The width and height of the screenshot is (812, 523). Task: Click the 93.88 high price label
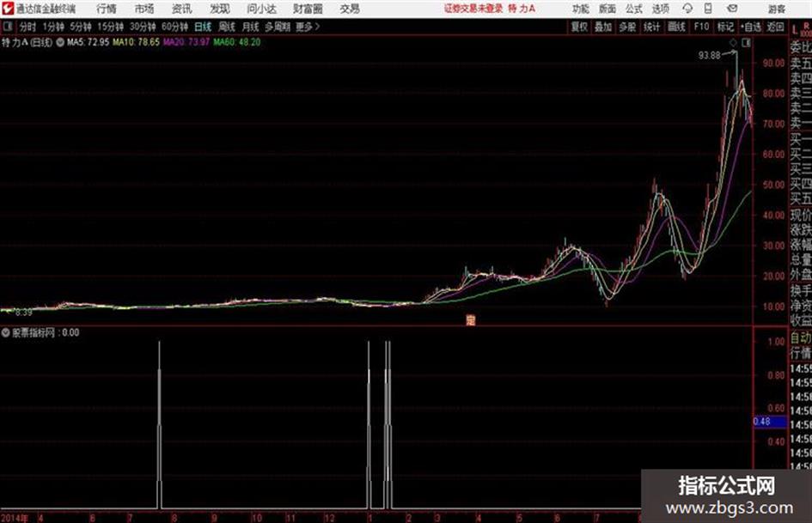pyautogui.click(x=709, y=56)
